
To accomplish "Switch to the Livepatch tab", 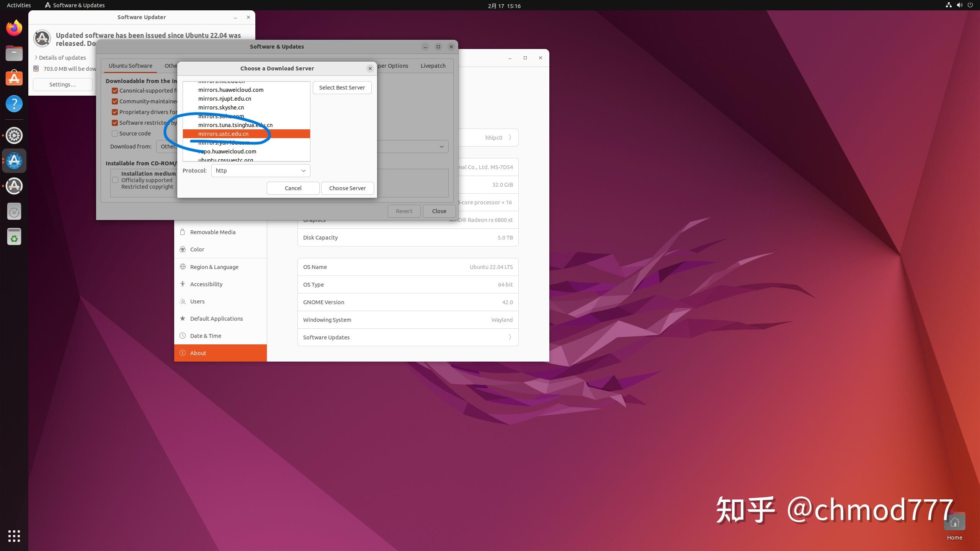I will 433,65.
